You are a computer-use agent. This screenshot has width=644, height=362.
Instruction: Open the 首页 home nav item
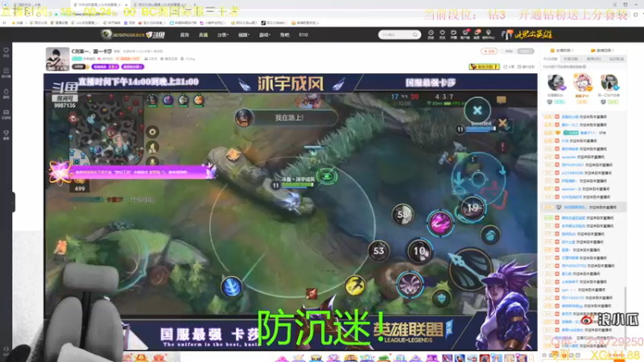(x=184, y=35)
